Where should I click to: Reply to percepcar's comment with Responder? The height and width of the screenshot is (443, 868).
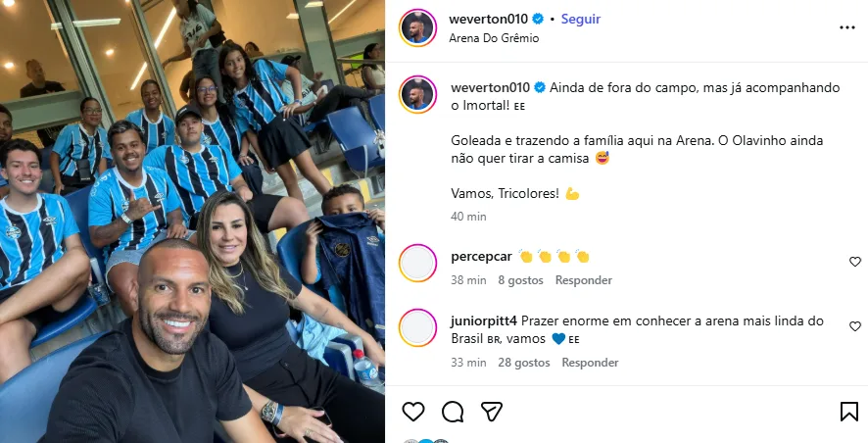[x=584, y=280]
